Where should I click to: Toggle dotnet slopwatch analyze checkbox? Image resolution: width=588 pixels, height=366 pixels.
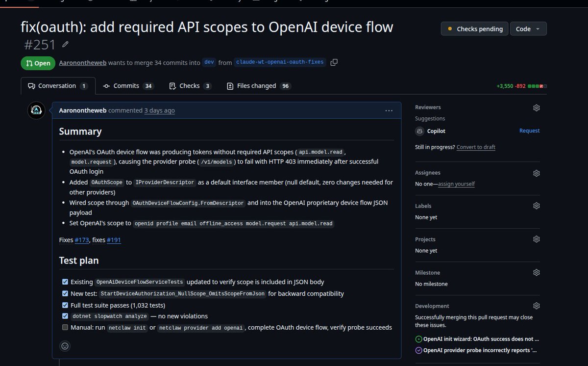[65, 316]
